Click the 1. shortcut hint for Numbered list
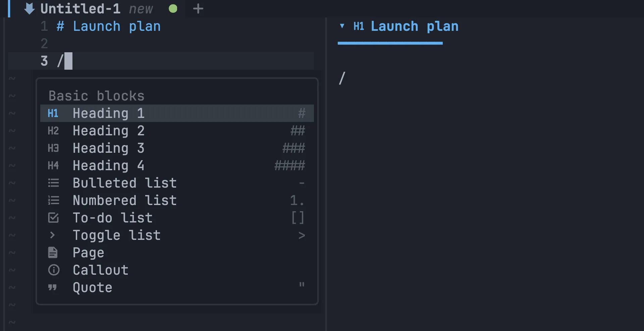 click(297, 200)
